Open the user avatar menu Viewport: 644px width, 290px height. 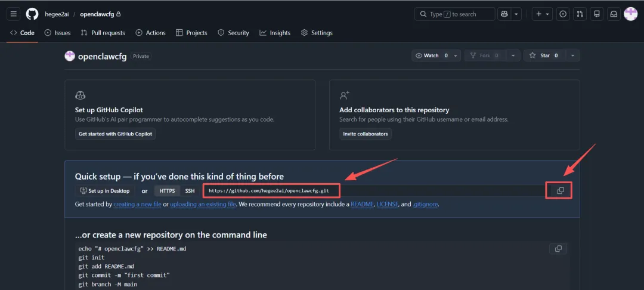630,14
